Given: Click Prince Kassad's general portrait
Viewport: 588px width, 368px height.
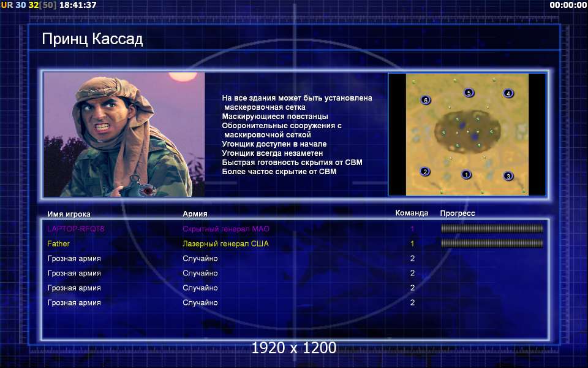Looking at the screenshot, I should click(x=124, y=134).
